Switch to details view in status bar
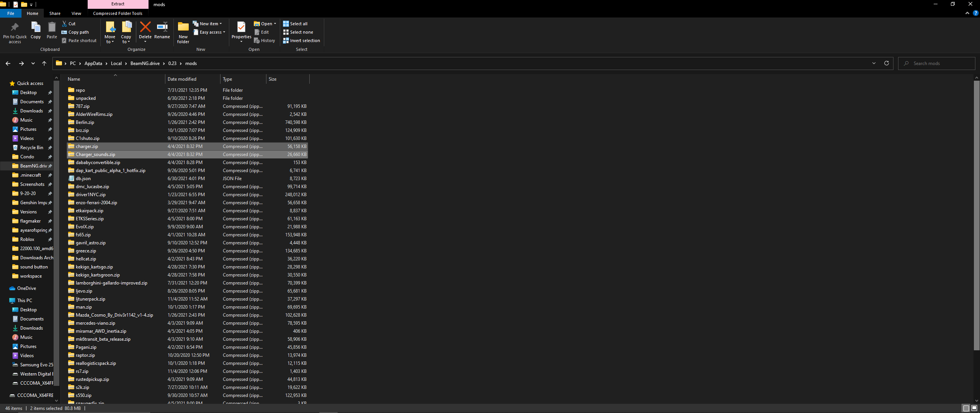 click(x=966, y=408)
